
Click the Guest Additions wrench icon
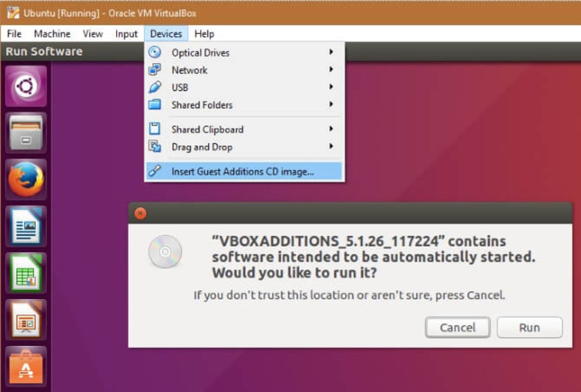(155, 171)
